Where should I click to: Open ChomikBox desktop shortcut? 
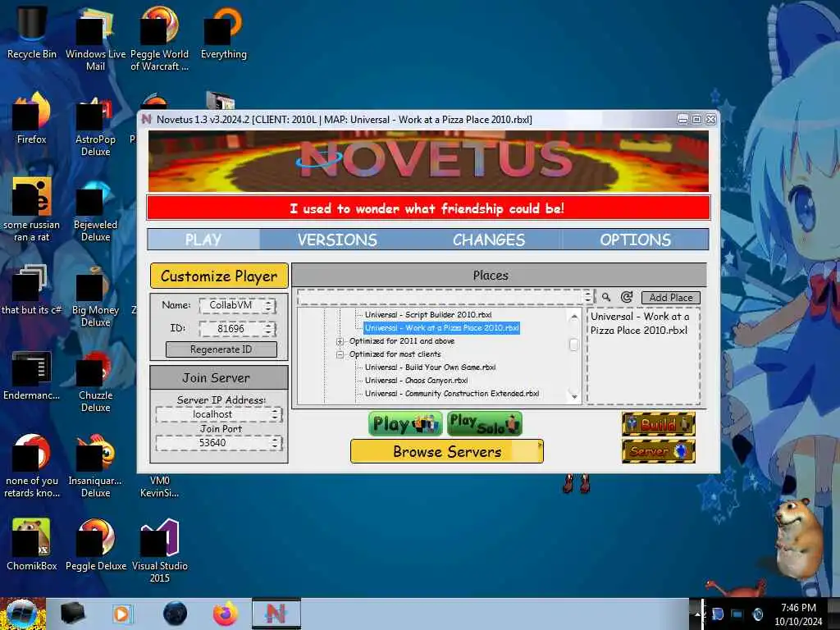point(32,546)
